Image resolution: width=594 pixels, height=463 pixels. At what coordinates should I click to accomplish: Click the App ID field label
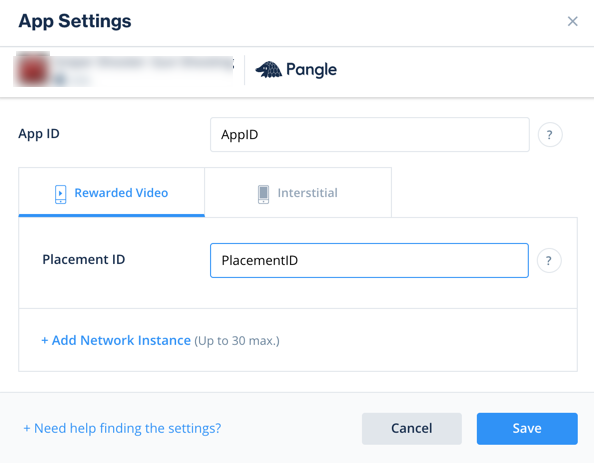click(39, 134)
